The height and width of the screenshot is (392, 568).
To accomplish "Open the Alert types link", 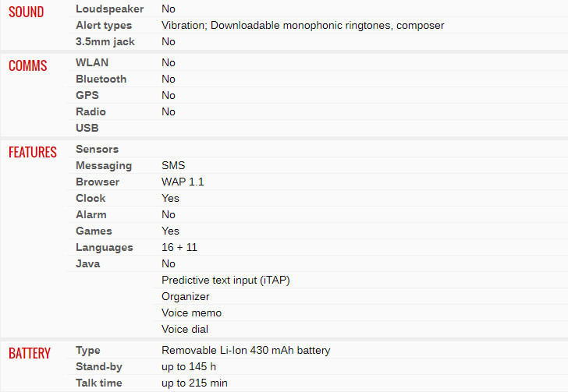I will click(x=104, y=26).
